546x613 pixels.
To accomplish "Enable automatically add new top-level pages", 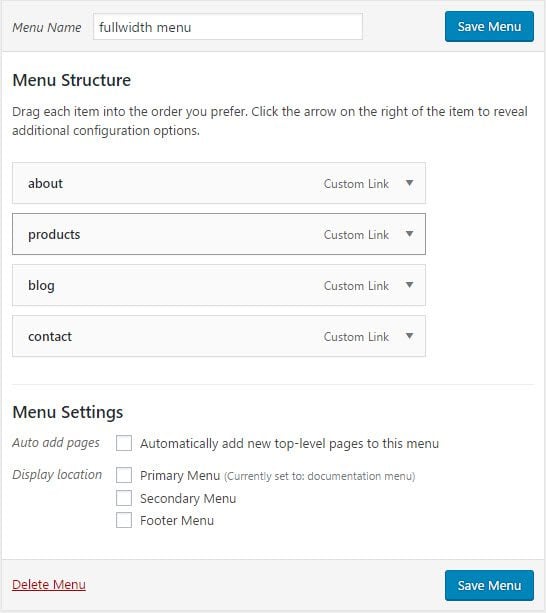I will click(x=124, y=443).
